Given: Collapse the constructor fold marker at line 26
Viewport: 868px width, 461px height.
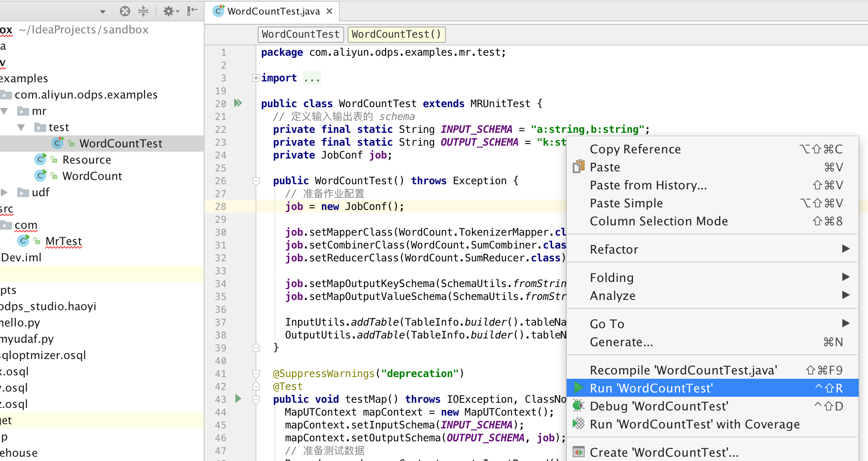Looking at the screenshot, I should tap(256, 181).
